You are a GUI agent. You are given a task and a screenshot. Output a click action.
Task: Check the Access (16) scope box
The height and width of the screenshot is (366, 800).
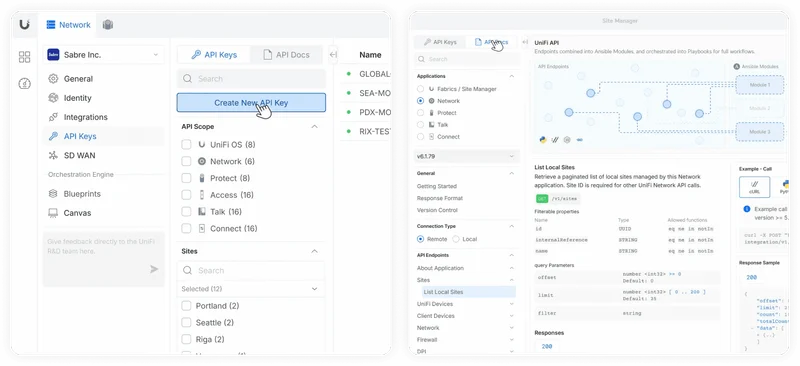(186, 195)
